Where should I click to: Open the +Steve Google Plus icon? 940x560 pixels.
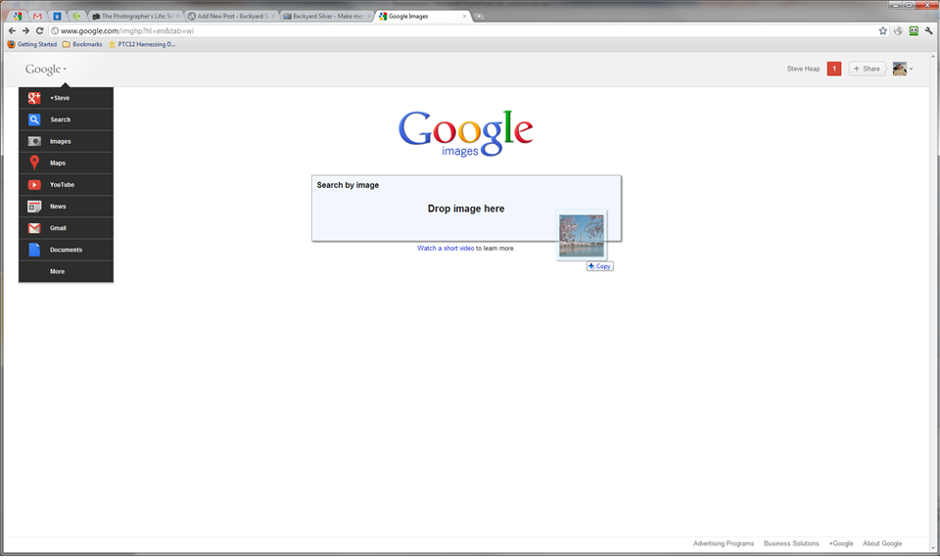pyautogui.click(x=34, y=98)
